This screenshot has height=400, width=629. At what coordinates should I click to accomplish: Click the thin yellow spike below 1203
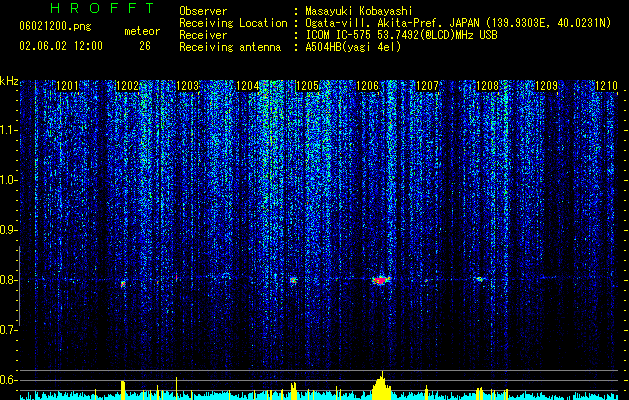point(177,388)
